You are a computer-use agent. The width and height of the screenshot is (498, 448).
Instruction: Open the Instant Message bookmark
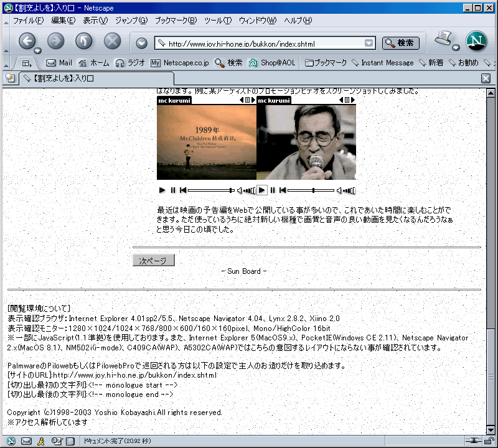tap(383, 63)
